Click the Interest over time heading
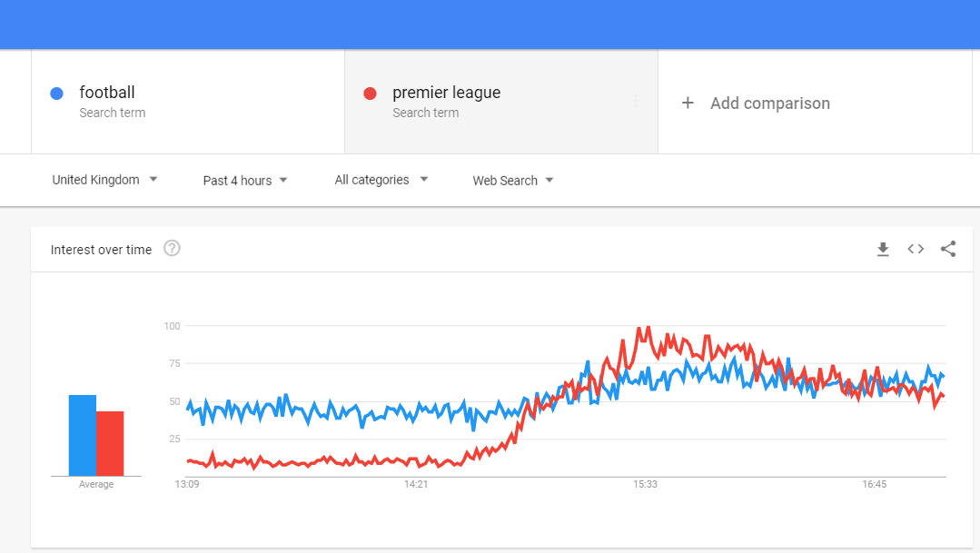 (101, 250)
